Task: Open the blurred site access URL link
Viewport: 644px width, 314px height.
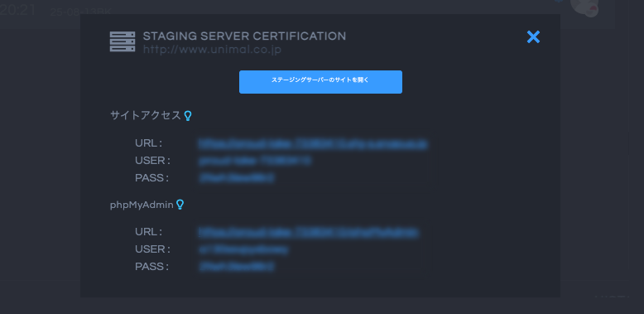Action: coord(313,144)
